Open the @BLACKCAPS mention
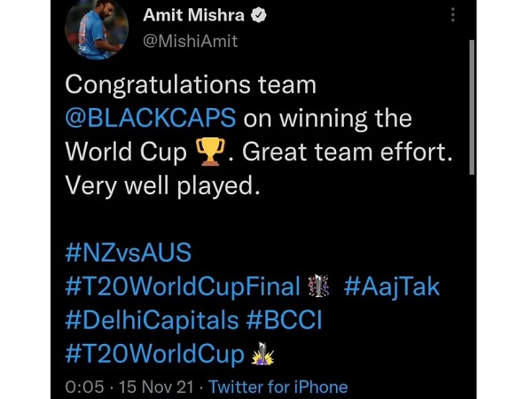Viewport: 532px width, 399px height. tap(151, 118)
